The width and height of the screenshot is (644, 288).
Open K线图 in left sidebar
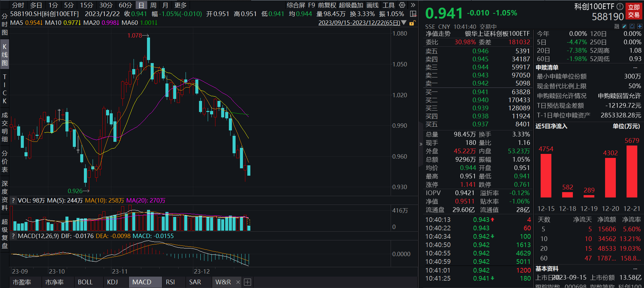[5, 55]
